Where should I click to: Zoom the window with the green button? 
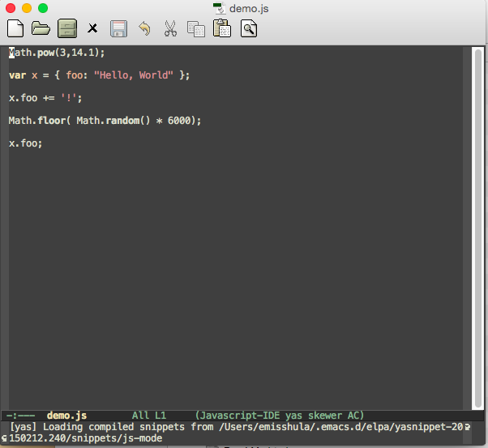[x=43, y=8]
